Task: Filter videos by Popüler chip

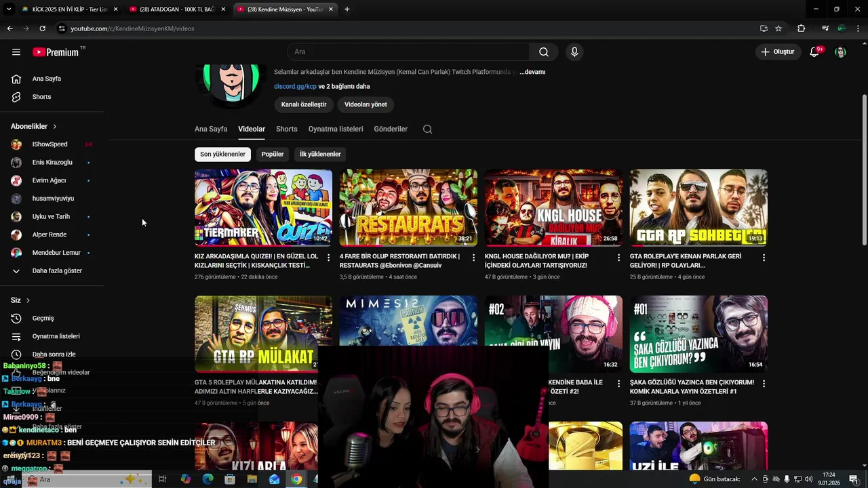Action: click(x=273, y=154)
